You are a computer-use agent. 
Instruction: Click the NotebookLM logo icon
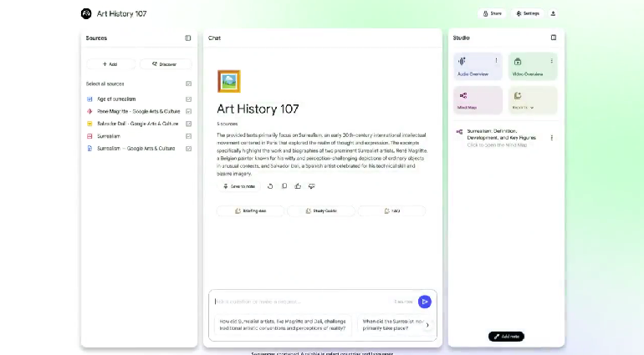tap(86, 13)
